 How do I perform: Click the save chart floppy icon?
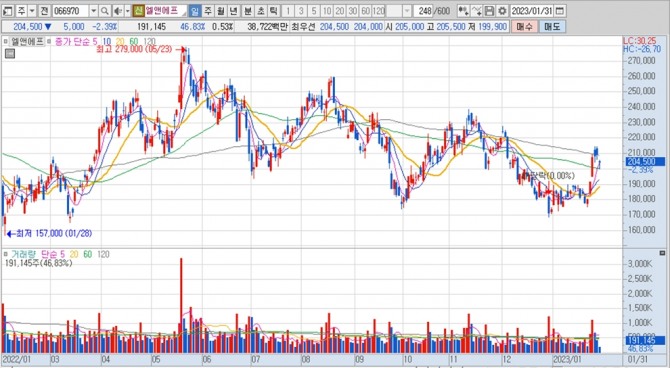490,11
